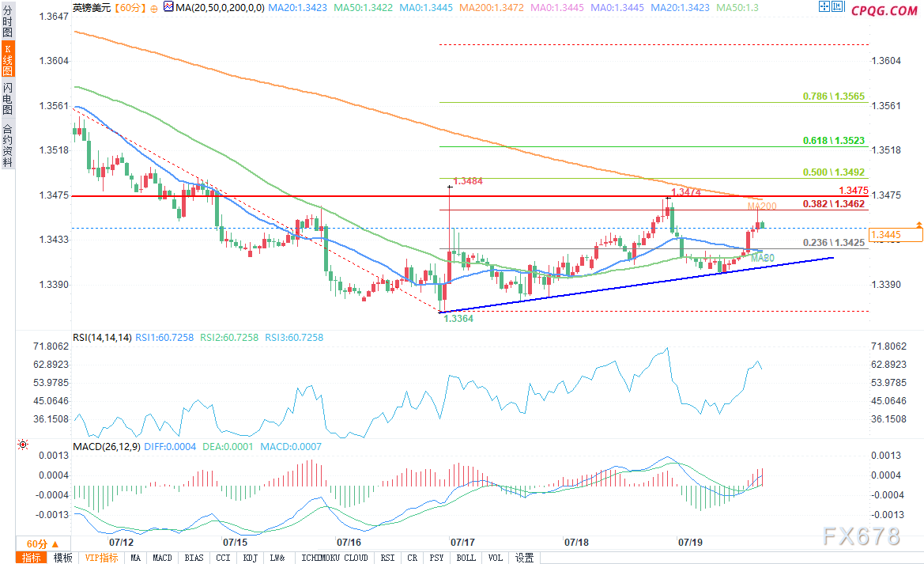This screenshot has height=564, width=924.
Task: Select the RSI indicator button in the bottom bar
Action: (387, 558)
